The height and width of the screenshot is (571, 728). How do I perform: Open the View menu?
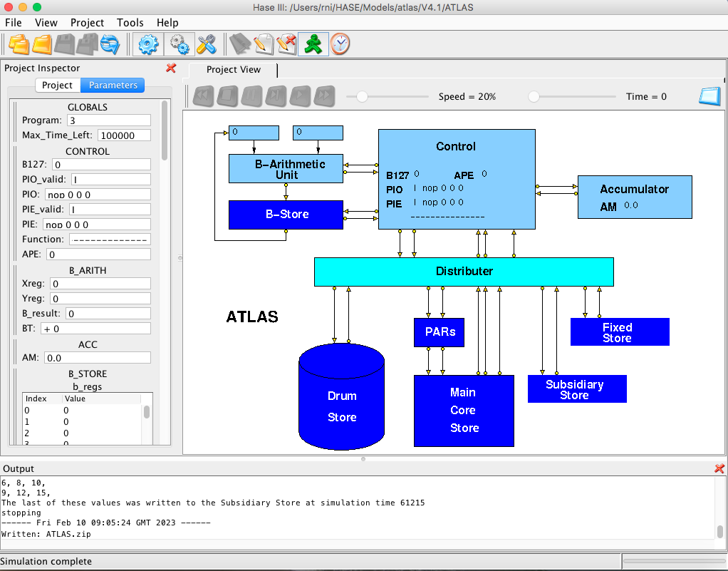(46, 23)
